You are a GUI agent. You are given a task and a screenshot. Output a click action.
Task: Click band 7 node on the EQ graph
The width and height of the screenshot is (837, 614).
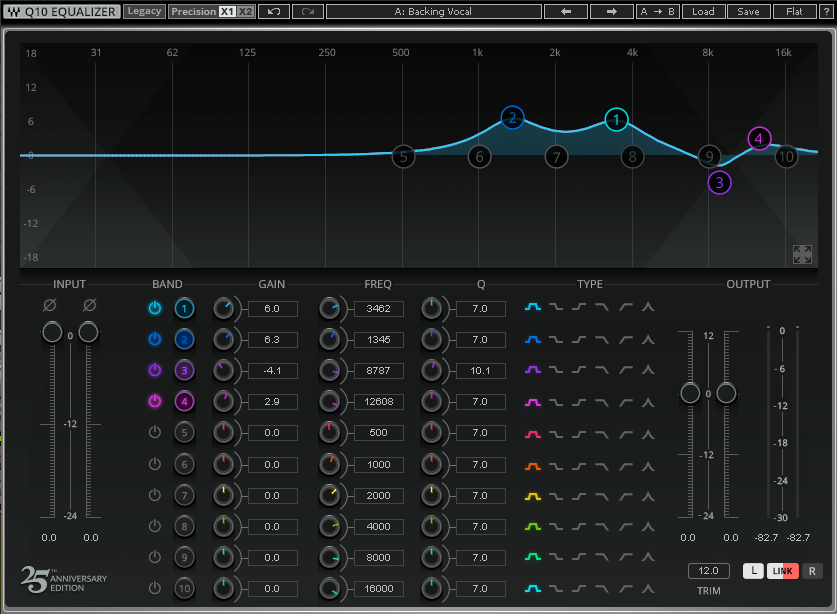pyautogui.click(x=556, y=157)
